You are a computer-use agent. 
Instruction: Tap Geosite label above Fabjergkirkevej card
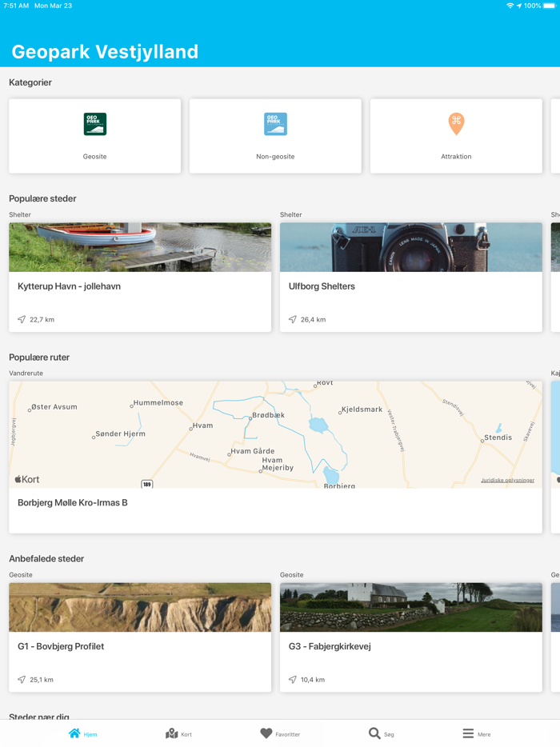tap(292, 575)
